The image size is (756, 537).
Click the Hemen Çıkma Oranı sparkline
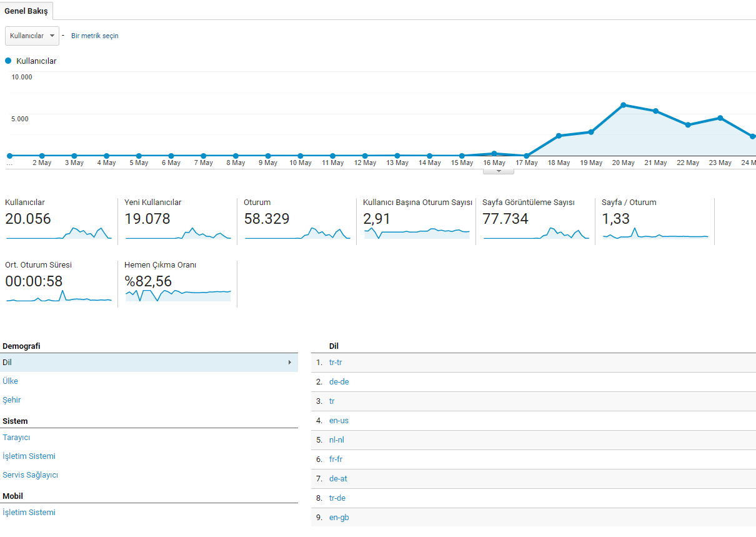pos(178,295)
